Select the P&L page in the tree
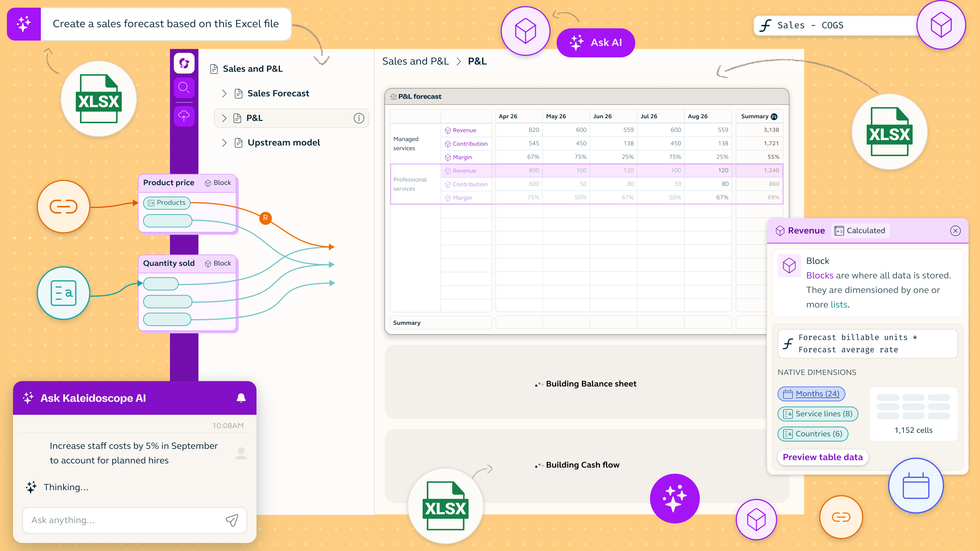 (292, 118)
